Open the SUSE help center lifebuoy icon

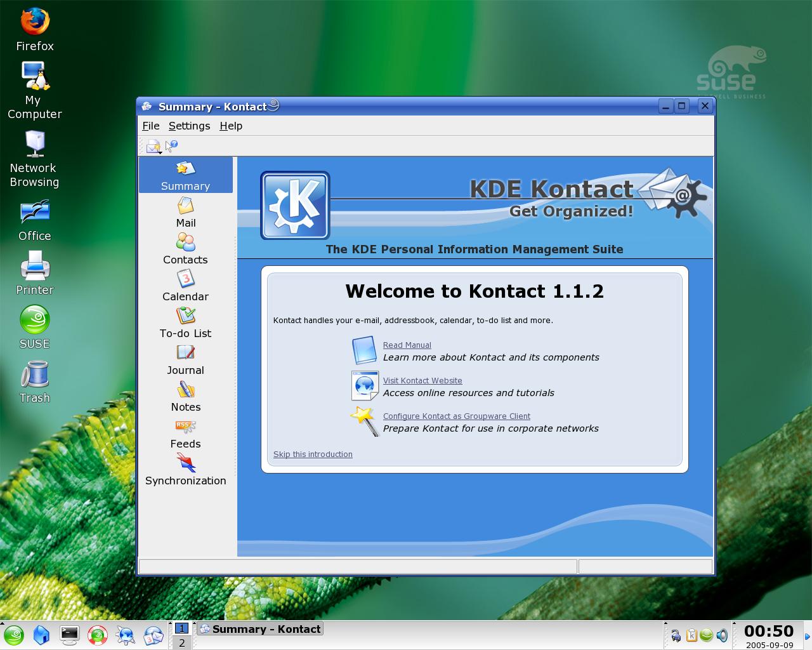pos(98,635)
